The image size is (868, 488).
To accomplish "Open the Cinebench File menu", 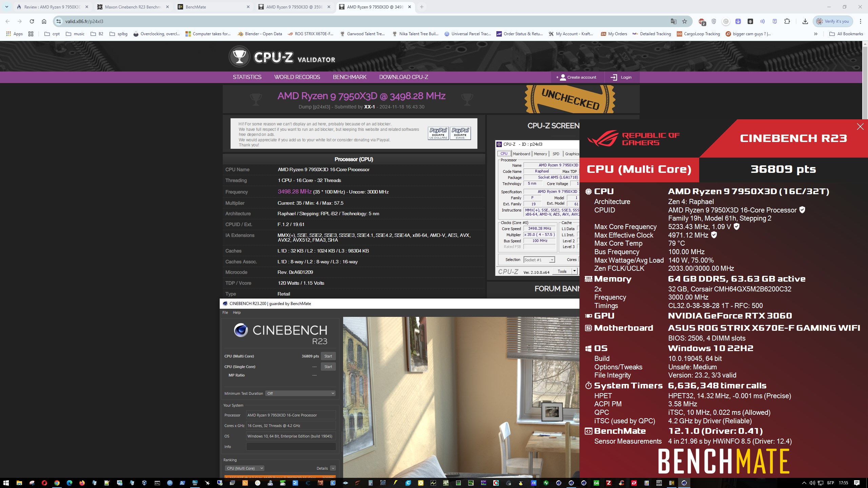I will 225,312.
